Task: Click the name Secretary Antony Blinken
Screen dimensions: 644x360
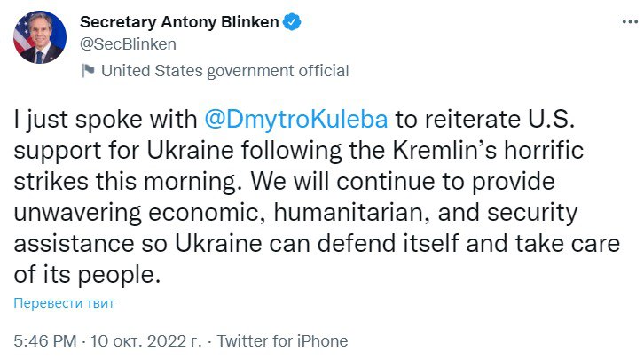Action: [180, 22]
